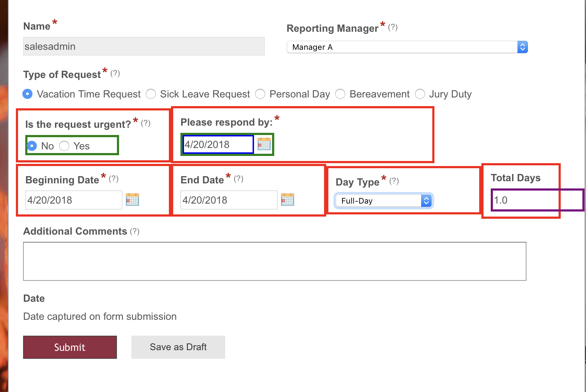Click the urgent request help (?) icon
The image size is (586, 392).
click(145, 123)
